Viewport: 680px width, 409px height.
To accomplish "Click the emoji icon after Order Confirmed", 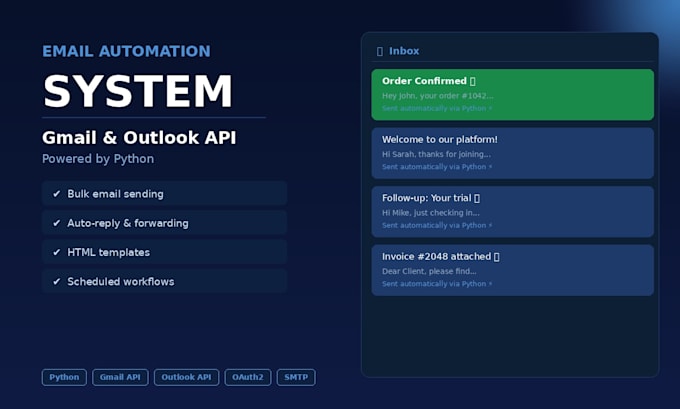I will [x=473, y=82].
